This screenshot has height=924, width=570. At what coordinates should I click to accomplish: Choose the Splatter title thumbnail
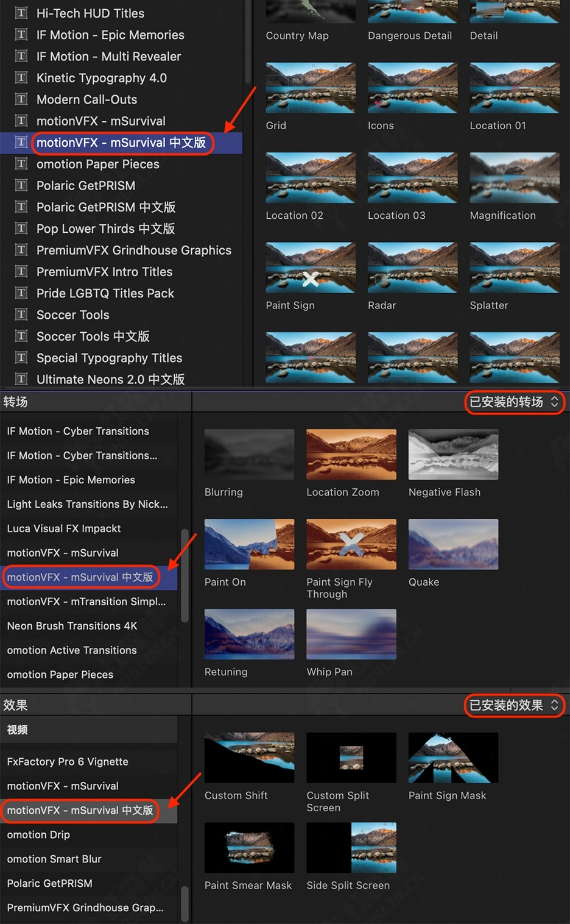[x=515, y=268]
